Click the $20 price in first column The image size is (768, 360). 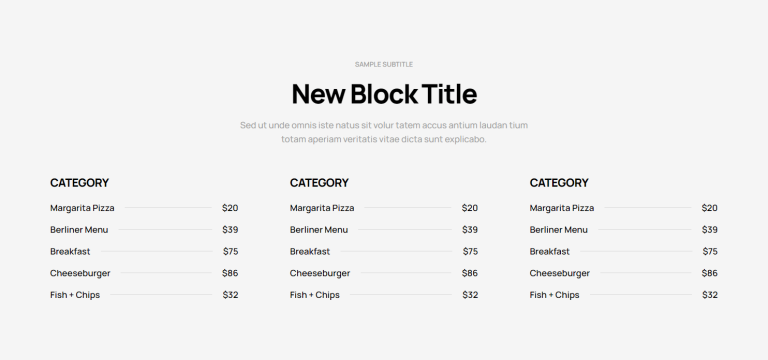tap(230, 208)
